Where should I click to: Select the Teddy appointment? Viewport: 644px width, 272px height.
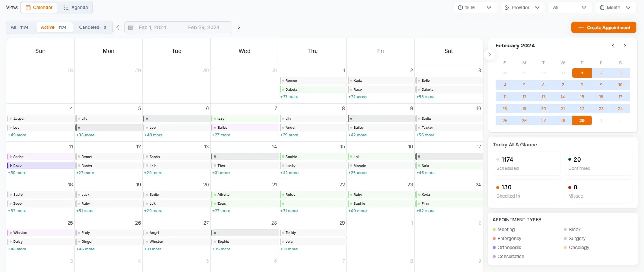(313, 233)
